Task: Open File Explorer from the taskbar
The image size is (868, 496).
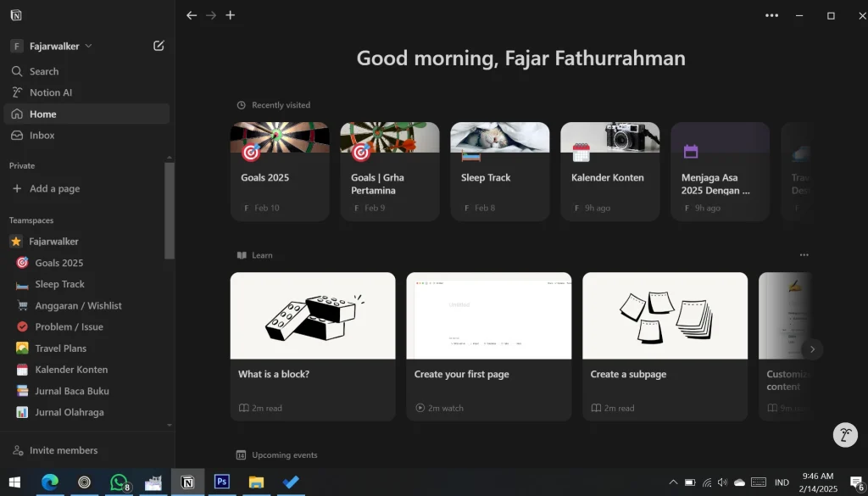Action: pyautogui.click(x=256, y=482)
